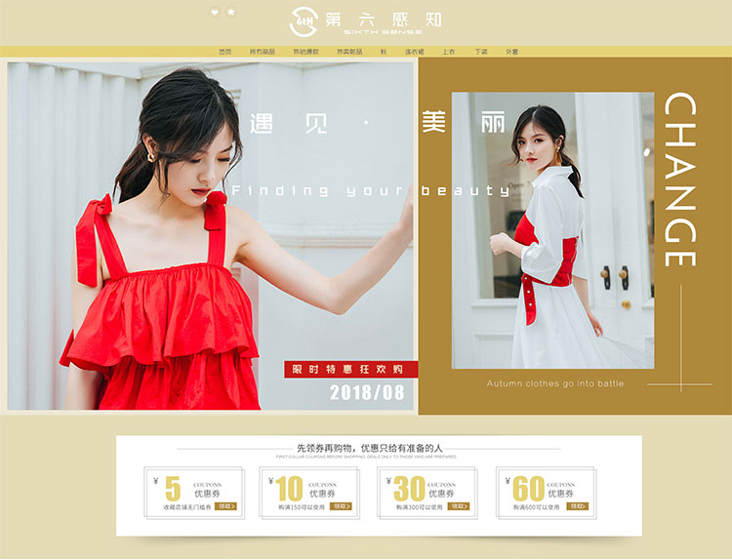Open the 下装 bottoms category
Image resolution: width=732 pixels, height=560 pixels.
(x=480, y=52)
